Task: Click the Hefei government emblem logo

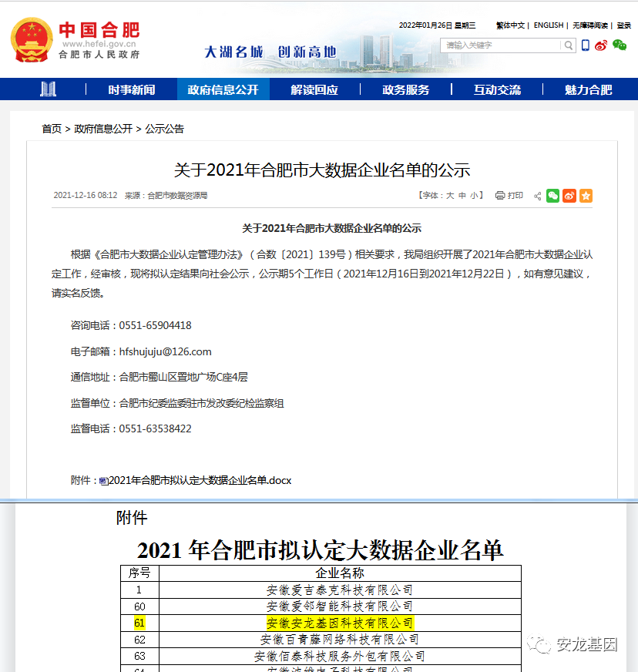Action: [32, 40]
